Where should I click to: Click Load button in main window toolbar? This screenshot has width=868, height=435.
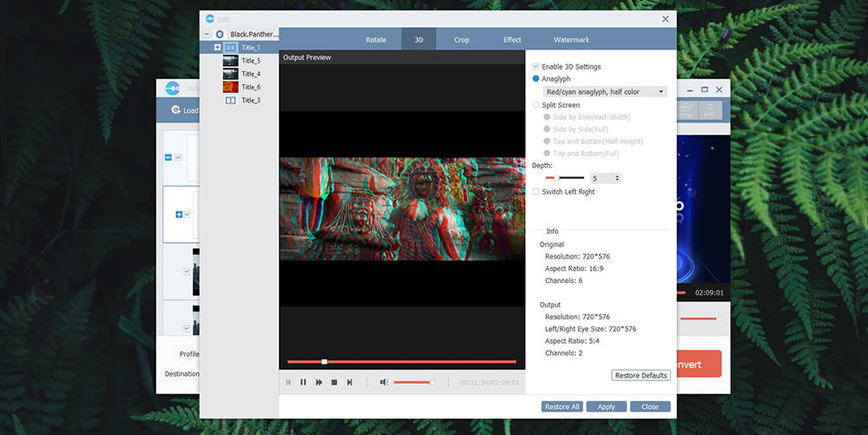[x=185, y=110]
